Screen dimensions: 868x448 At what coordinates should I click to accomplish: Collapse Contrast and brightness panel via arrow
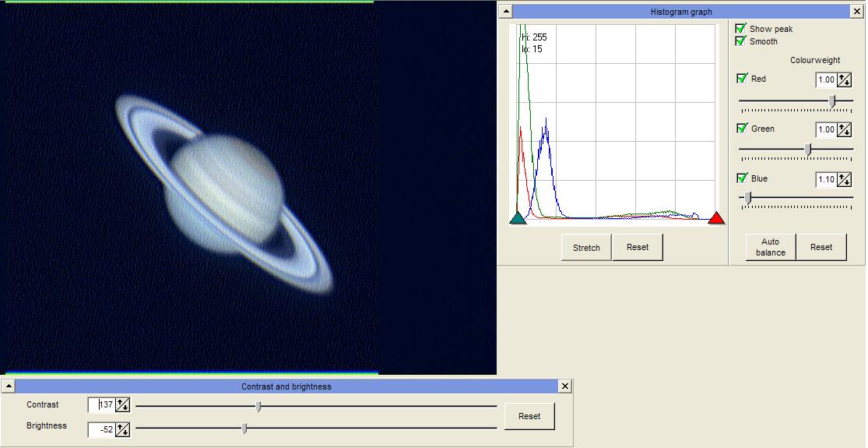(8, 386)
